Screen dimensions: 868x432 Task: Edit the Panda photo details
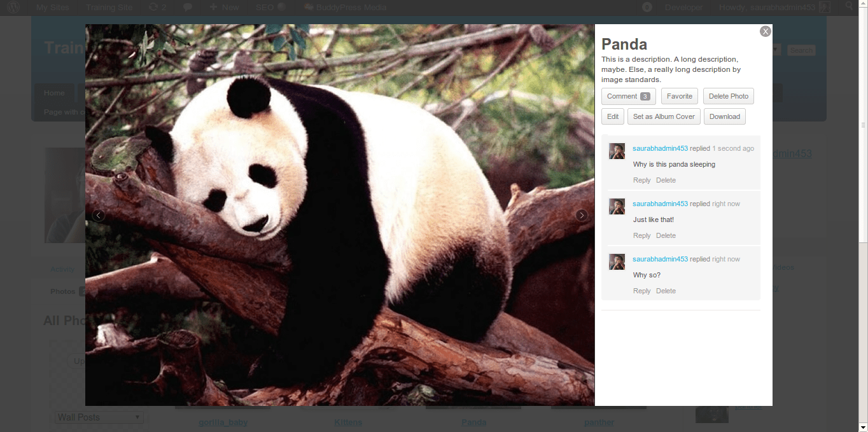[613, 116]
